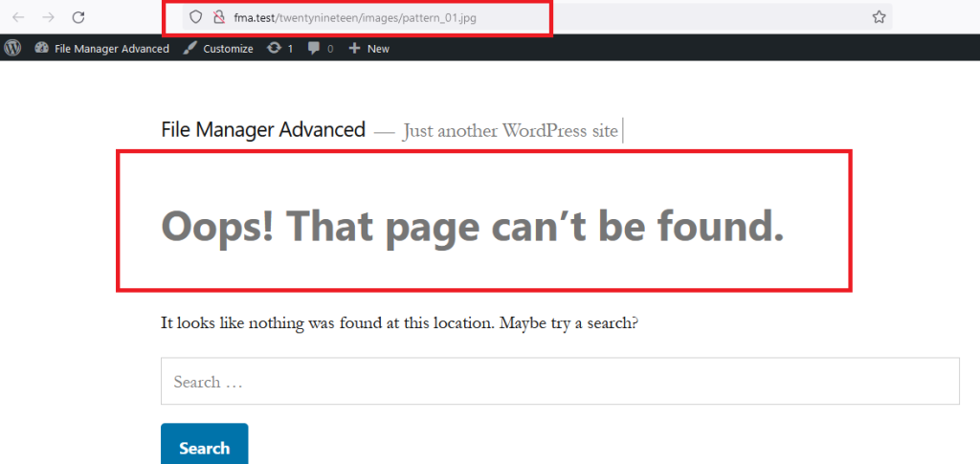Click the browser forward arrow
The width and height of the screenshot is (980, 464).
[x=48, y=17]
